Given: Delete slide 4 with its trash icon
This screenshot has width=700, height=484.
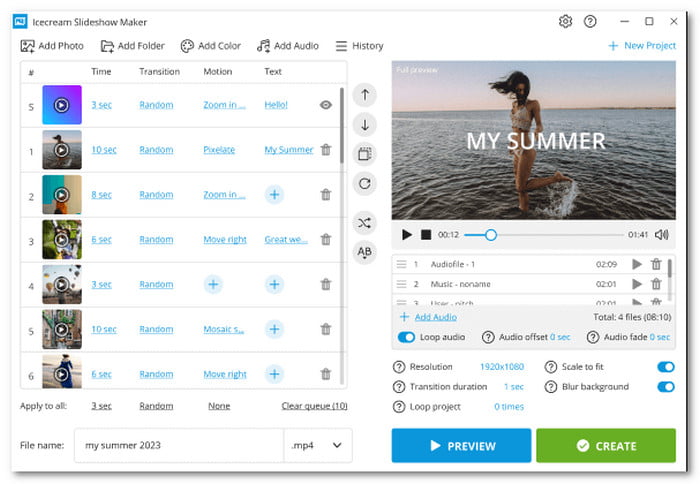Looking at the screenshot, I should 326,284.
